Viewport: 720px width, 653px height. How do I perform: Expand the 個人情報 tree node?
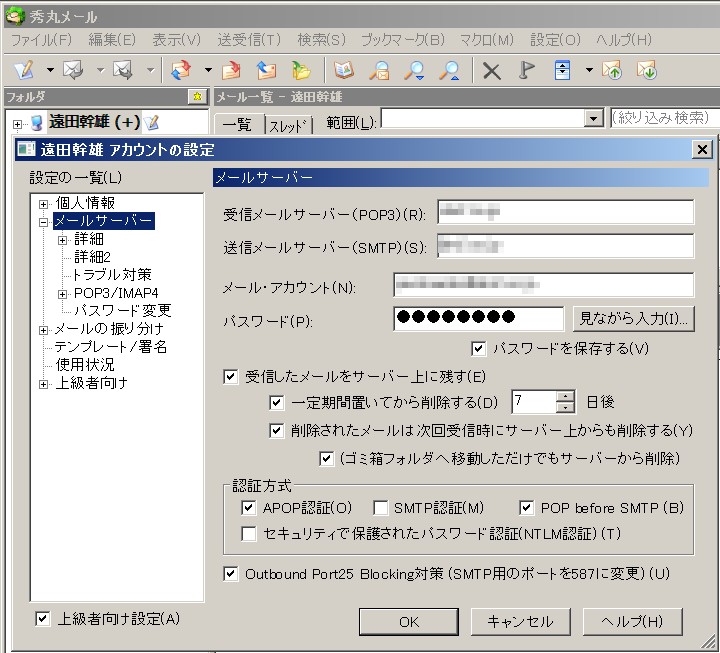44,204
